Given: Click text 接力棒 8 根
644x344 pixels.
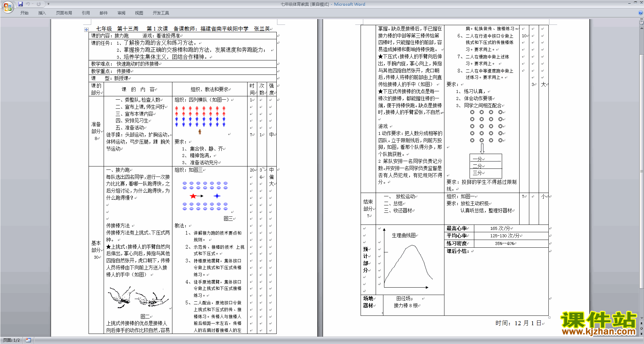Looking at the screenshot, I should tap(406, 305).
